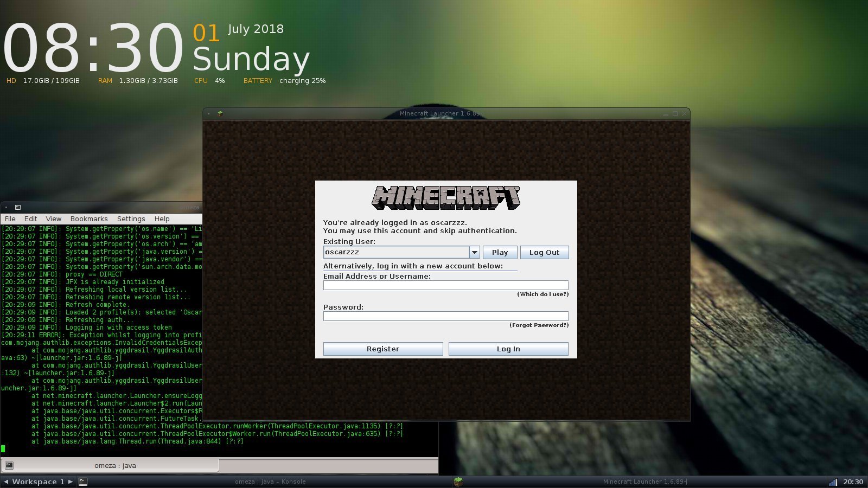Click the 'proxy == DIRECT' terminal line

click(62, 274)
